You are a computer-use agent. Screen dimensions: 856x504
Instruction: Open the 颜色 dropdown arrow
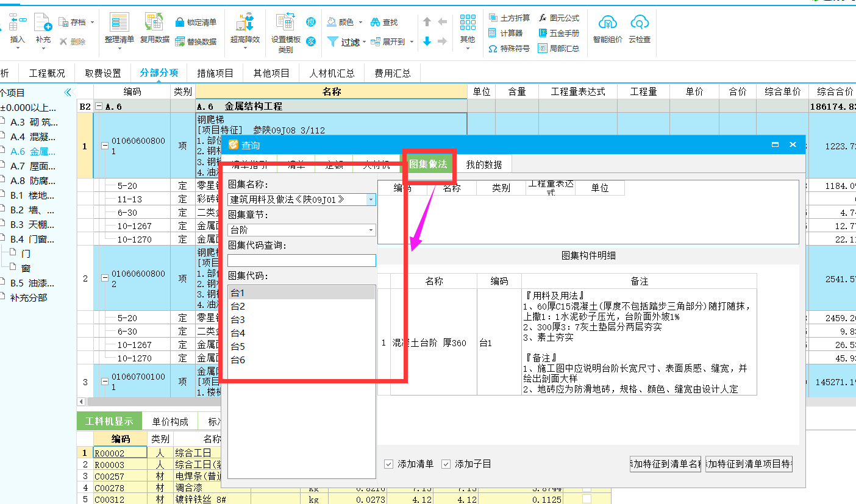point(360,23)
